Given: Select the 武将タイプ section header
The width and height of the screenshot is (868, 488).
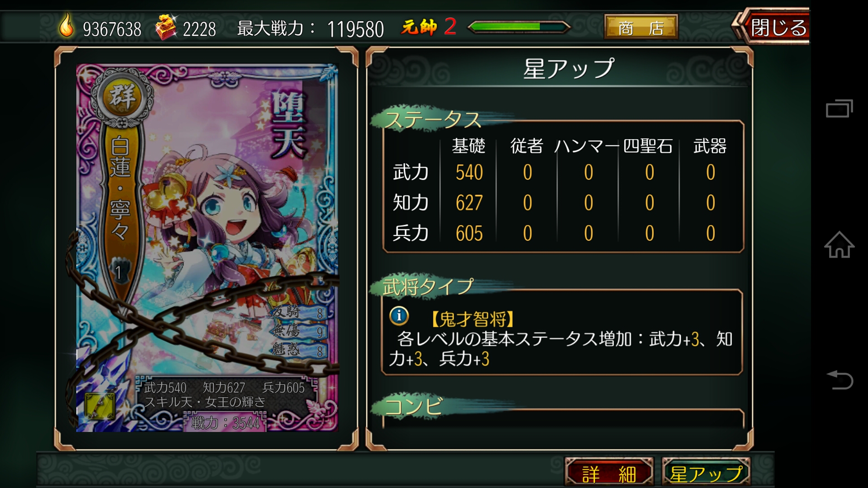Looking at the screenshot, I should tap(428, 287).
